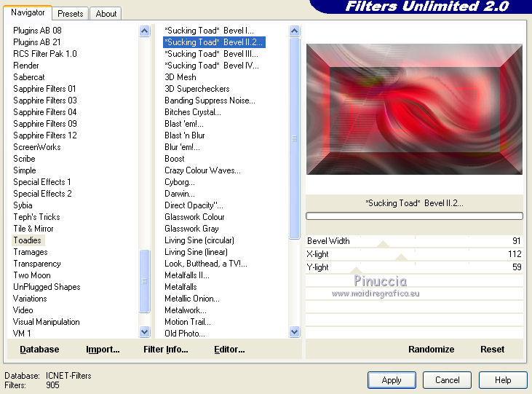Select the Sabercat category
The height and width of the screenshot is (394, 532).
[29, 77]
